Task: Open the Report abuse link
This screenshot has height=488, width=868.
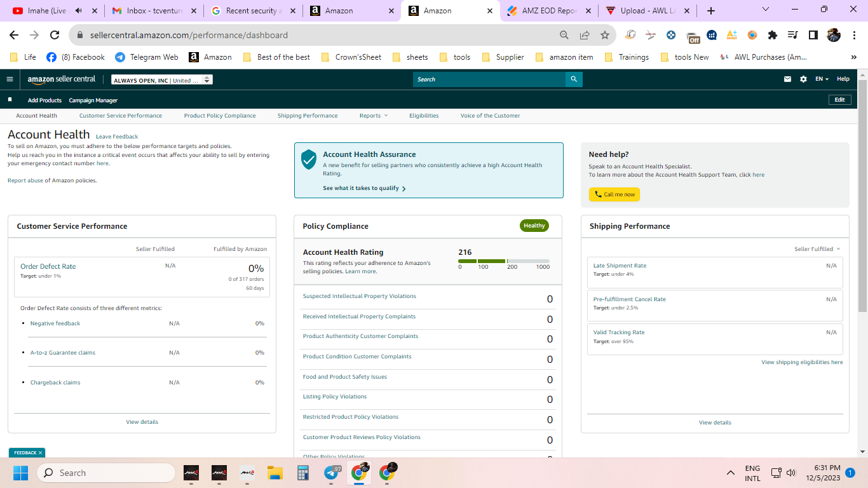Action: (25, 180)
